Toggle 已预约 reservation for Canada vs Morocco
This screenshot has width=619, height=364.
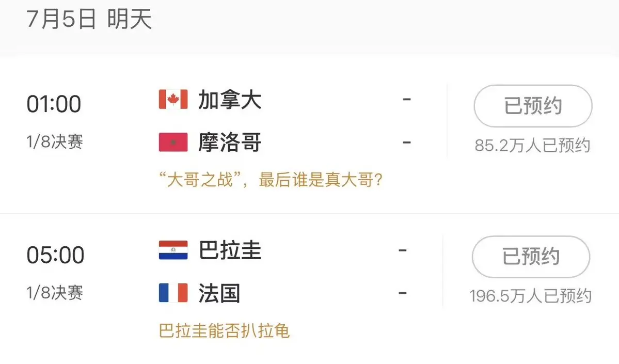tap(533, 106)
